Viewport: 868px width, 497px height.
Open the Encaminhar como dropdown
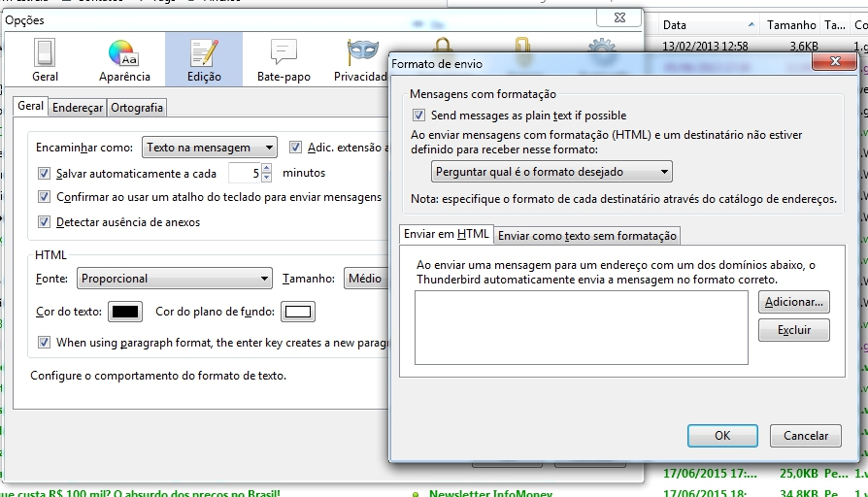point(210,148)
